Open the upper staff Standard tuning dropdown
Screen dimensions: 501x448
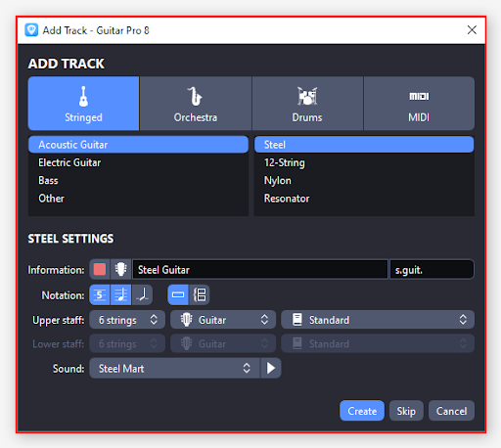(x=378, y=320)
